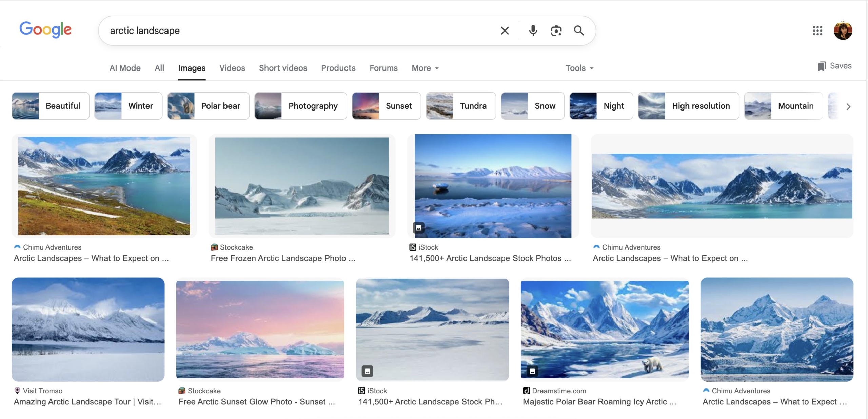Image resolution: width=868 pixels, height=419 pixels.
Task: Open the Visit Tromso landscape tour link
Action: pos(87,402)
